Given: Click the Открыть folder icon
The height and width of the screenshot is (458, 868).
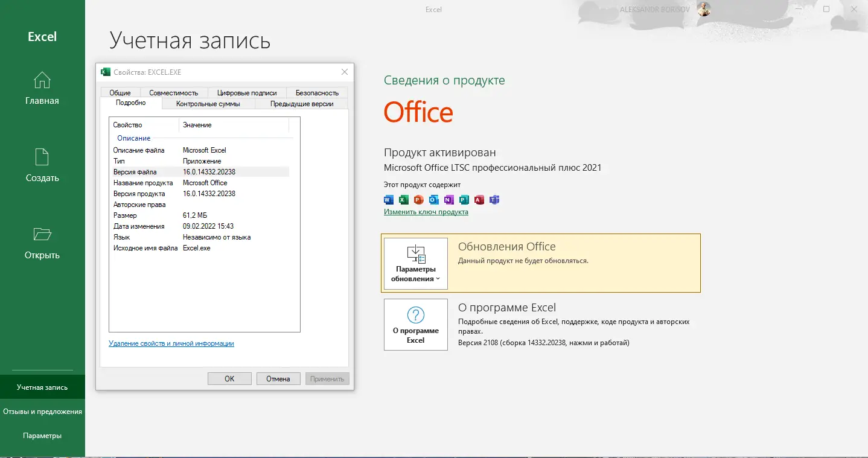Looking at the screenshot, I should (x=42, y=234).
